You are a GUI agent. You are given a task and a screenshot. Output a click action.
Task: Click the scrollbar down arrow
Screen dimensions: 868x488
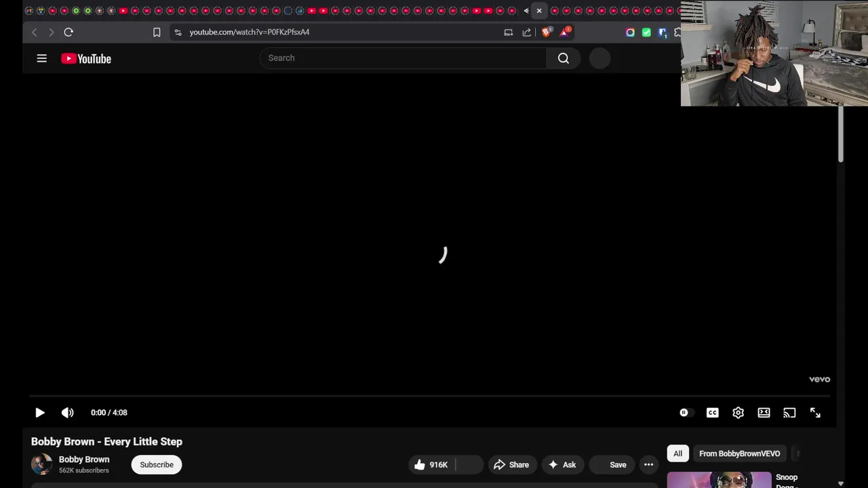tap(841, 483)
